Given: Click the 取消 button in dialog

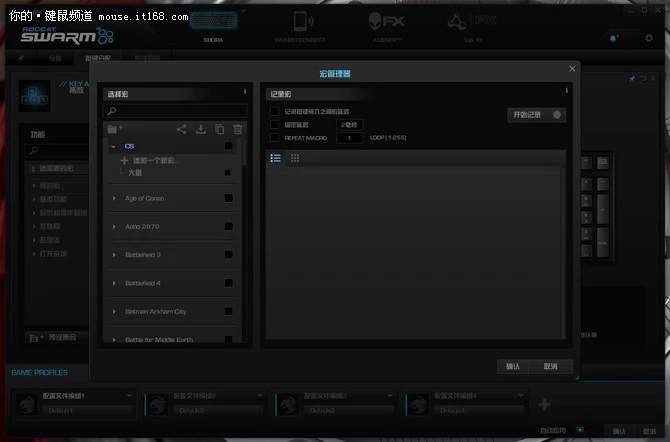Looking at the screenshot, I should [x=550, y=366].
